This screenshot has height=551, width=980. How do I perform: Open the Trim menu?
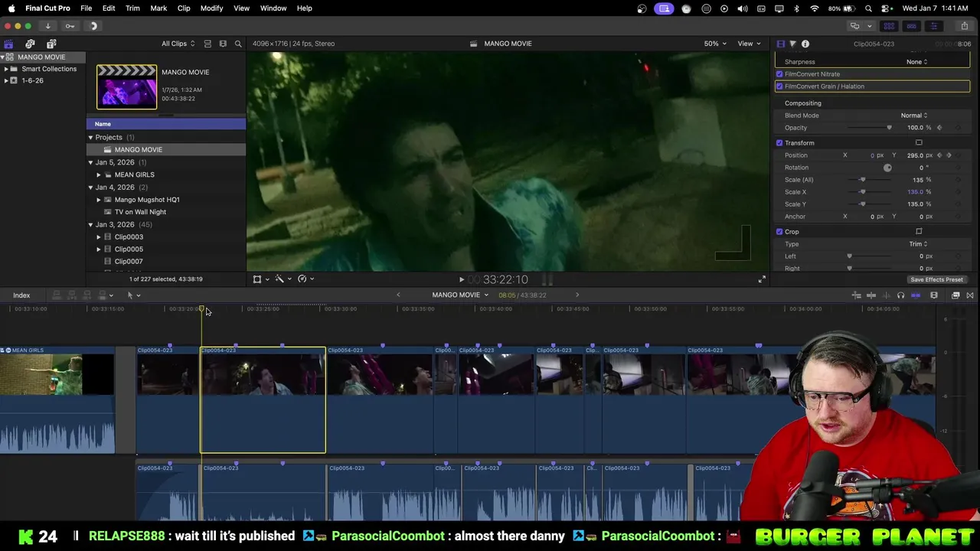coord(132,8)
